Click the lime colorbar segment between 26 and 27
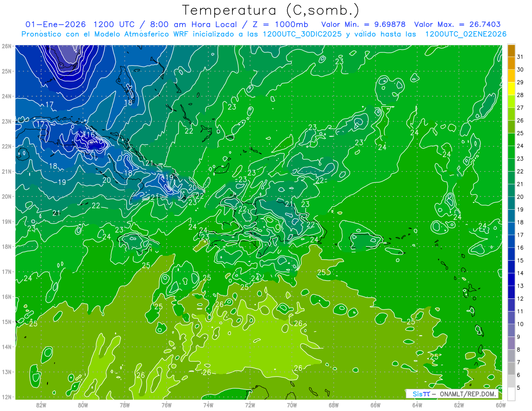Viewport: 532px width, 411px height. [x=511, y=114]
